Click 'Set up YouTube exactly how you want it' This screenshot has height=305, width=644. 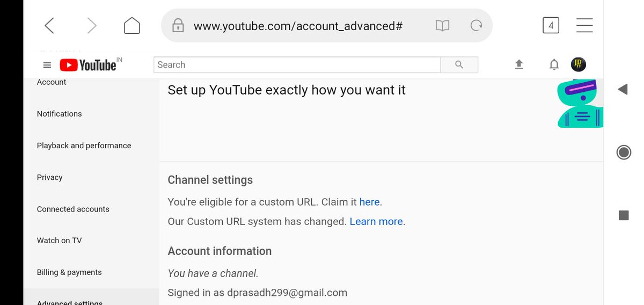pos(287,90)
